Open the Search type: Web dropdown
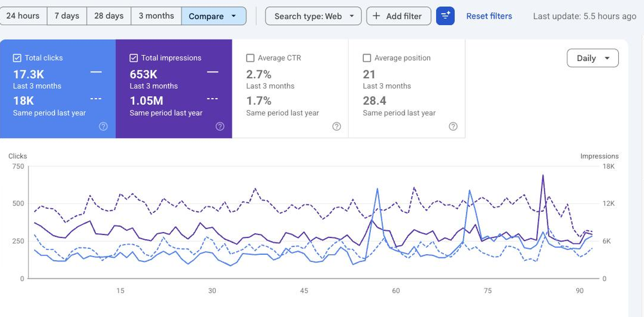Screen dimensions: 644x317 [313, 16]
